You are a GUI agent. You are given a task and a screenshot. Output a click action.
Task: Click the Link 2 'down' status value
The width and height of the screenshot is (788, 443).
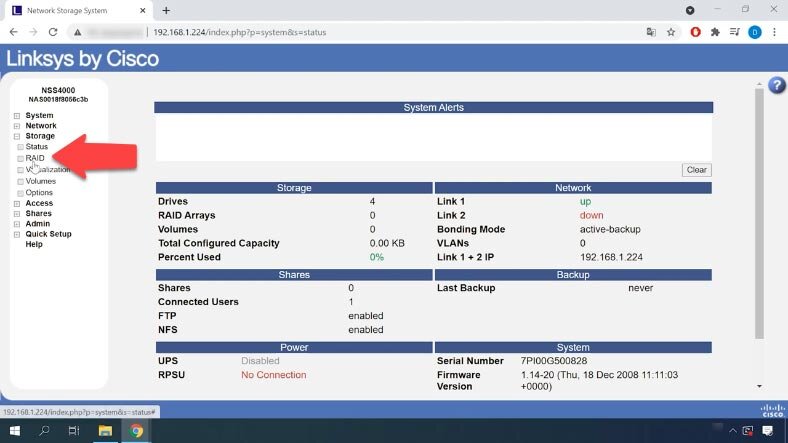[591, 215]
